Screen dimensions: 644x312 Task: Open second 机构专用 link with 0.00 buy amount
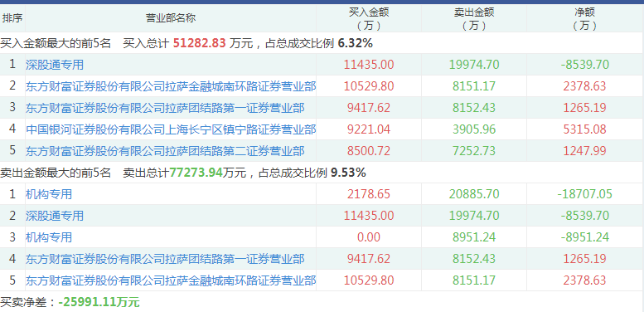click(49, 237)
